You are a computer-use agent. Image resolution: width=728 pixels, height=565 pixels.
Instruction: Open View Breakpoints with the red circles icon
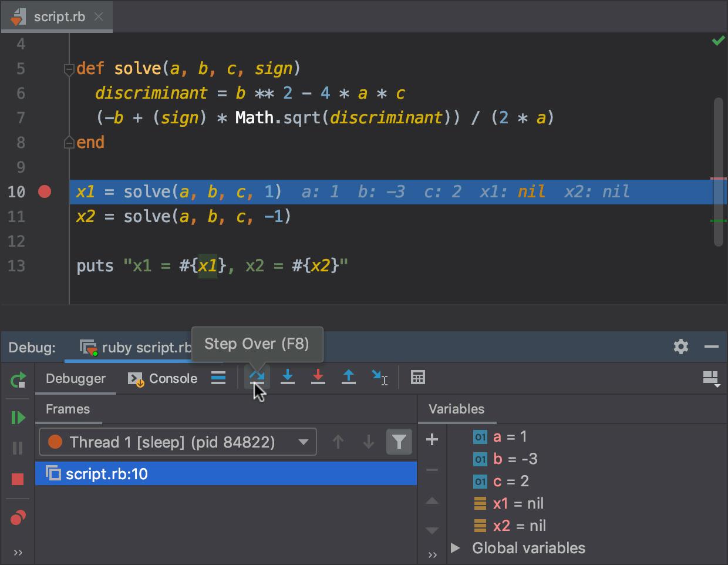pyautogui.click(x=18, y=517)
